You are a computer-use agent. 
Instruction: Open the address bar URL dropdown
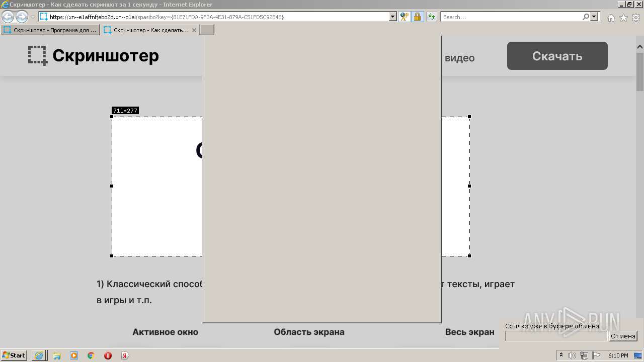(x=393, y=17)
